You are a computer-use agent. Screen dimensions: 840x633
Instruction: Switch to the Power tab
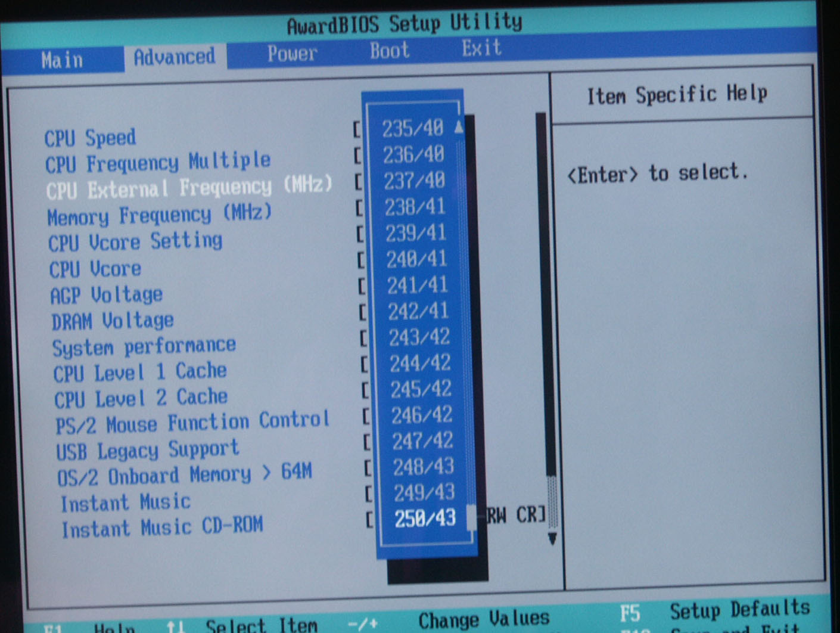click(292, 54)
